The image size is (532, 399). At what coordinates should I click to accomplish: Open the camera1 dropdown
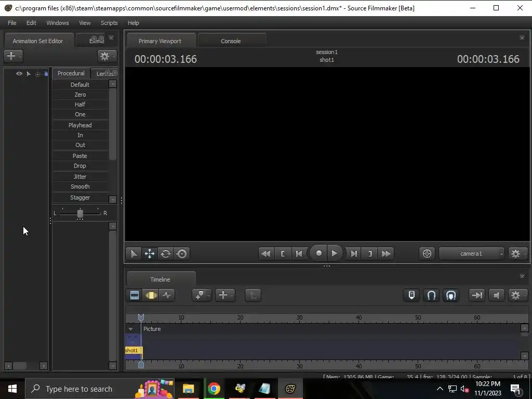click(x=472, y=254)
